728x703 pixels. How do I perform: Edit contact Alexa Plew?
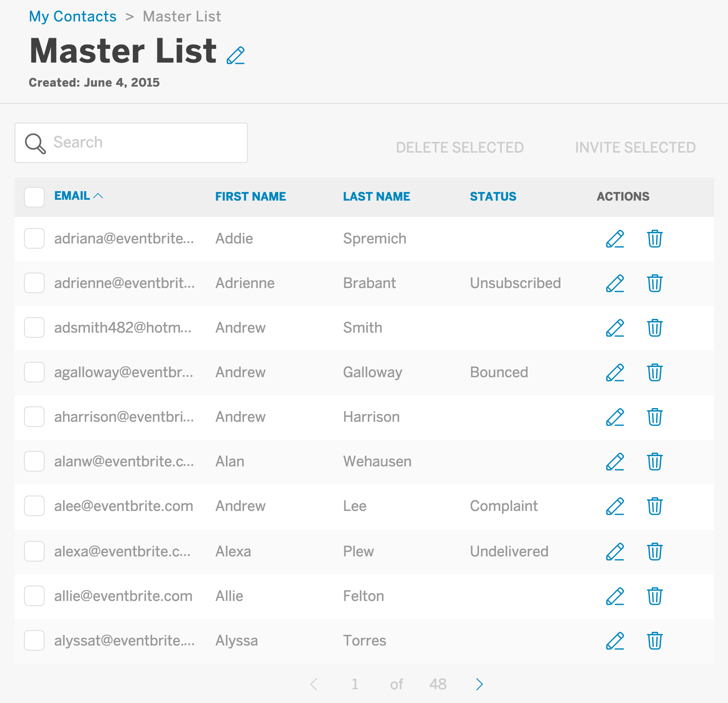click(x=615, y=552)
